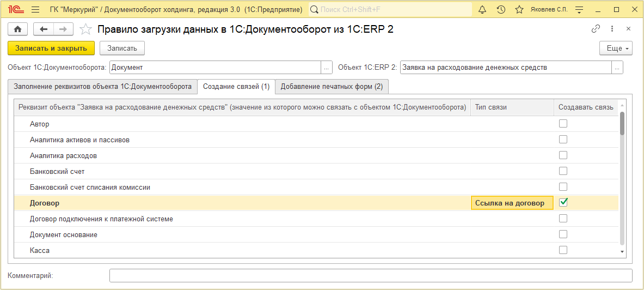Open favorites star in title bar
The width and height of the screenshot is (644, 290).
coord(519,9)
